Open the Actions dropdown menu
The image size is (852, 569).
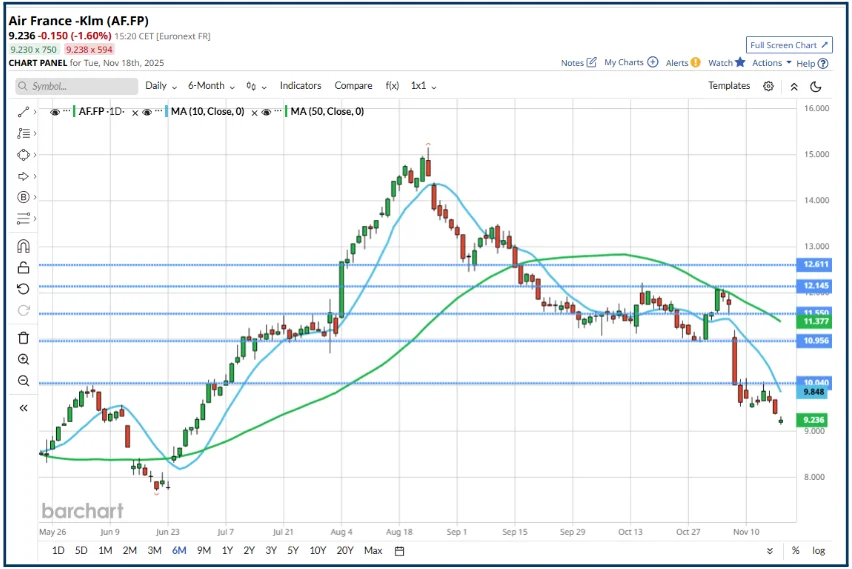click(772, 63)
